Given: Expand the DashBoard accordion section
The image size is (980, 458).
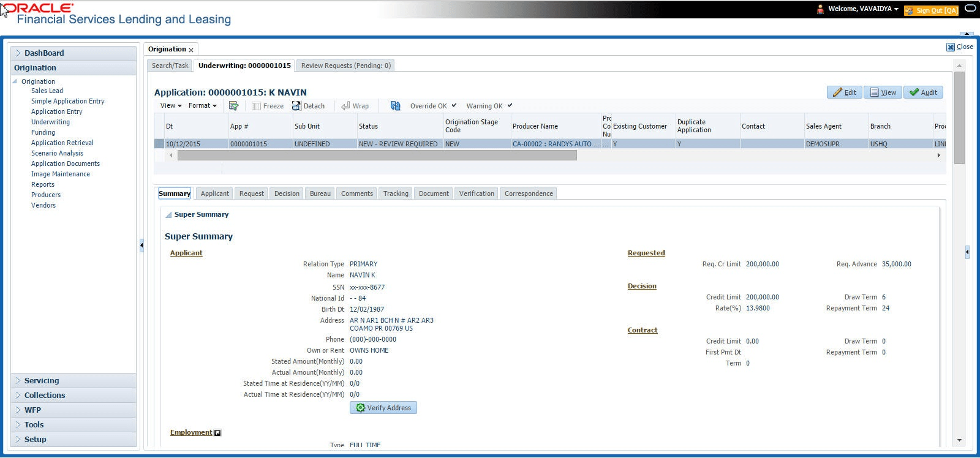Looking at the screenshot, I should (73, 53).
